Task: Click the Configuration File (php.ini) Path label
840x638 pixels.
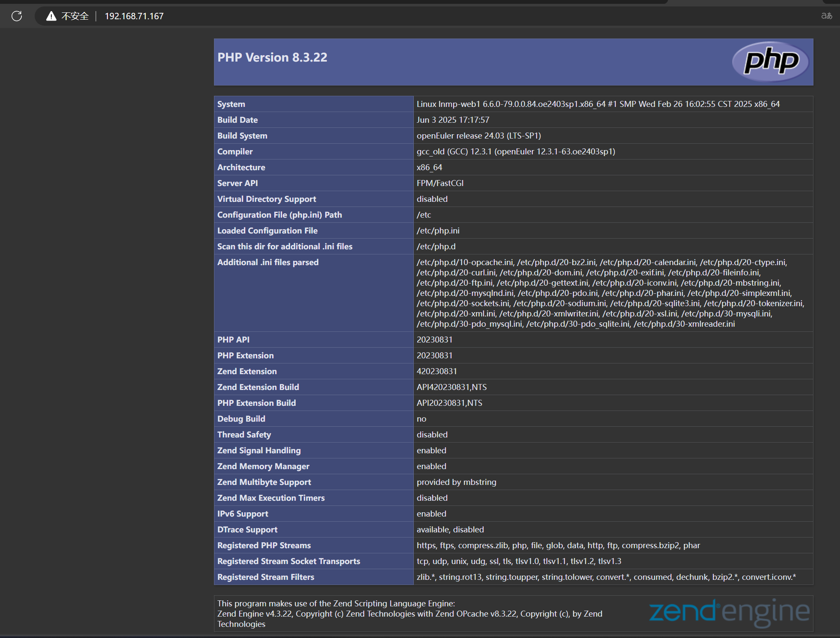Action: point(279,215)
